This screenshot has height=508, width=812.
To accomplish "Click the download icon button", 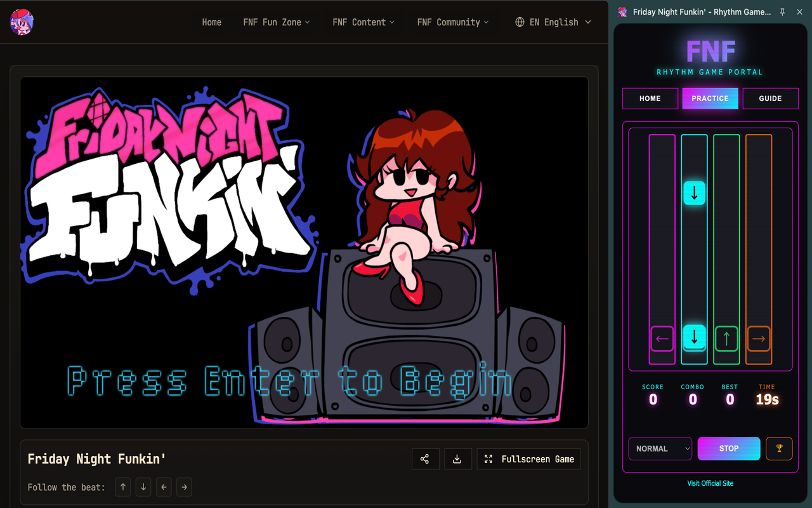I will coord(457,459).
